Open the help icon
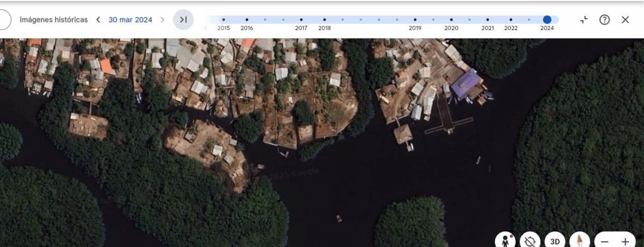Screen dimensions: 644x247 [604, 20]
